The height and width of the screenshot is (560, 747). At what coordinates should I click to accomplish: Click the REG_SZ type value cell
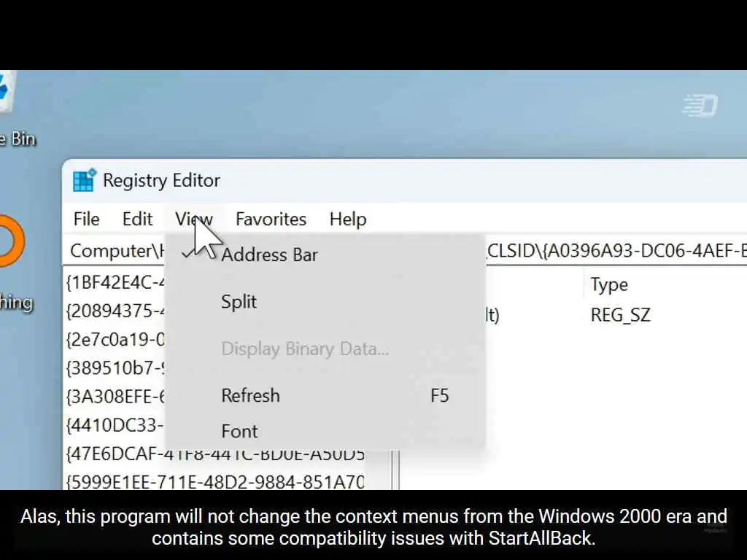click(620, 315)
